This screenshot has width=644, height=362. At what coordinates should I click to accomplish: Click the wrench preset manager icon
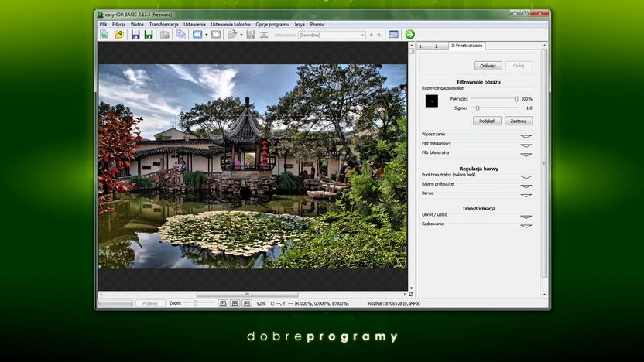tap(379, 35)
